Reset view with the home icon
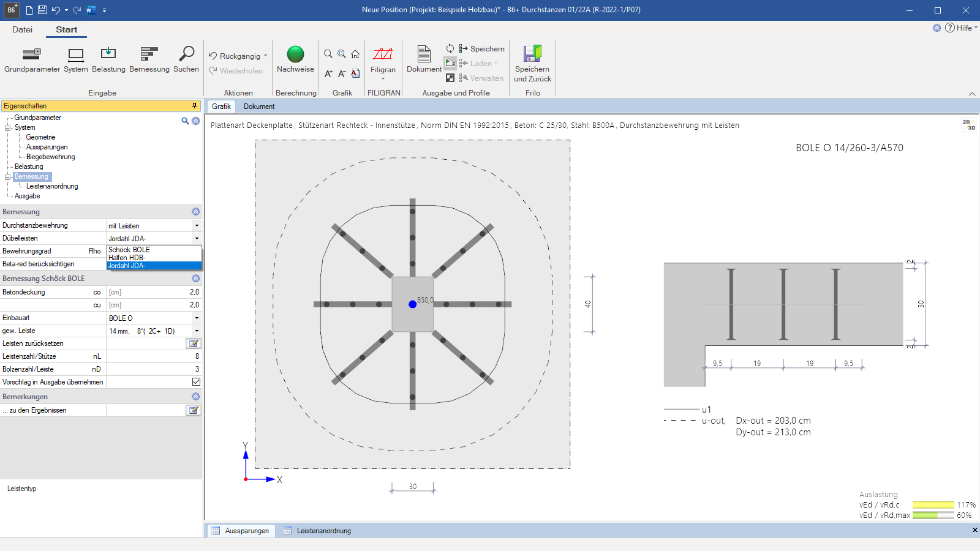 pos(355,54)
